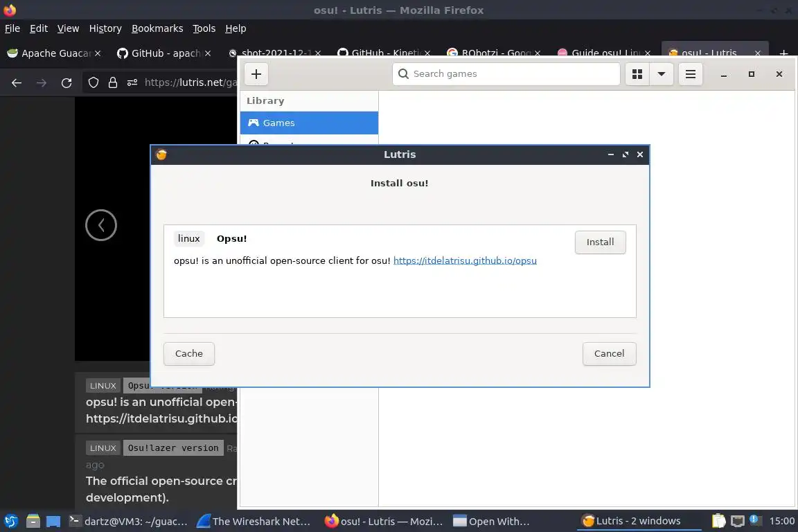
Task: Switch to grid view in Lutris toolbar
Action: (x=637, y=74)
